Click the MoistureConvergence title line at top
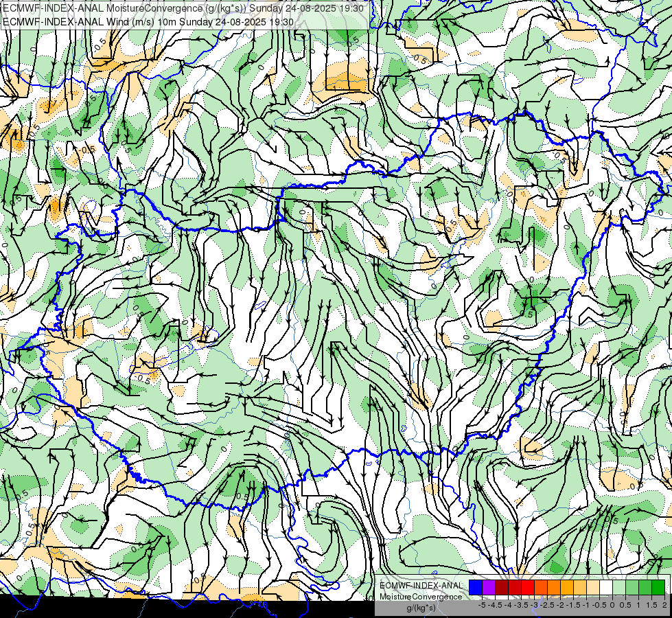Viewport: 672px width, 618px height. click(x=183, y=8)
